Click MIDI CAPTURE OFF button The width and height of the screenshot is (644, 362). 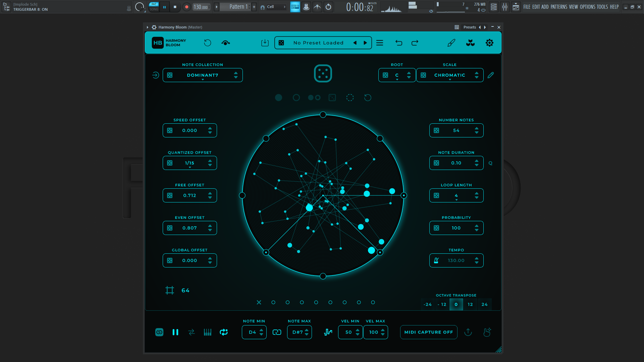pos(429,332)
